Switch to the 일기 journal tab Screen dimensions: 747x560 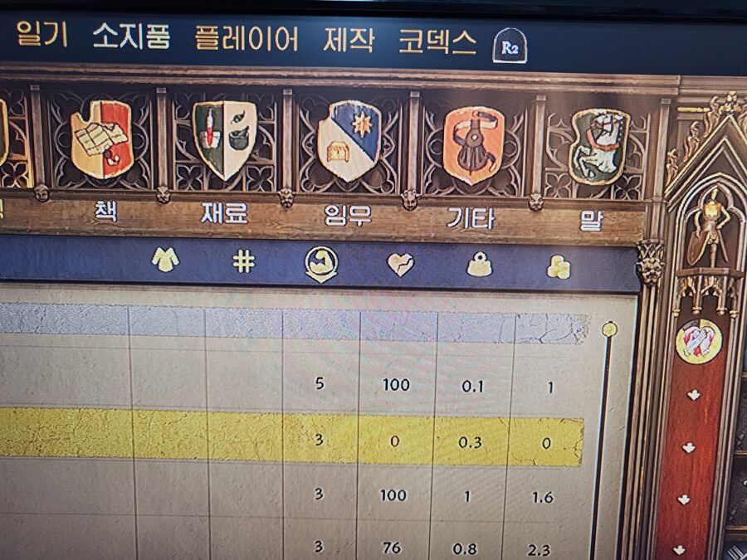tap(42, 33)
